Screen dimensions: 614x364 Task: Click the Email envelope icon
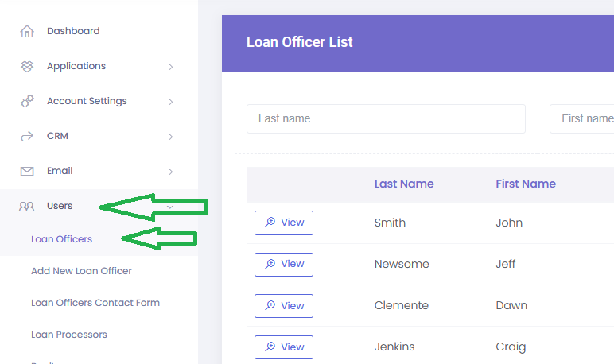click(27, 171)
